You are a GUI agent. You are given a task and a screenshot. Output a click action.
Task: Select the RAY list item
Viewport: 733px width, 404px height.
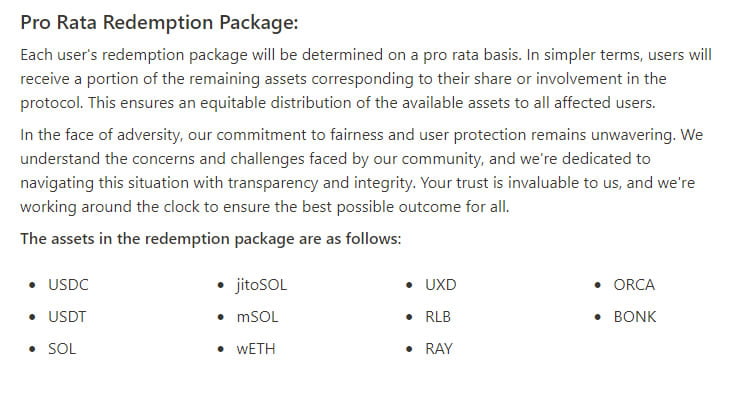[438, 349]
